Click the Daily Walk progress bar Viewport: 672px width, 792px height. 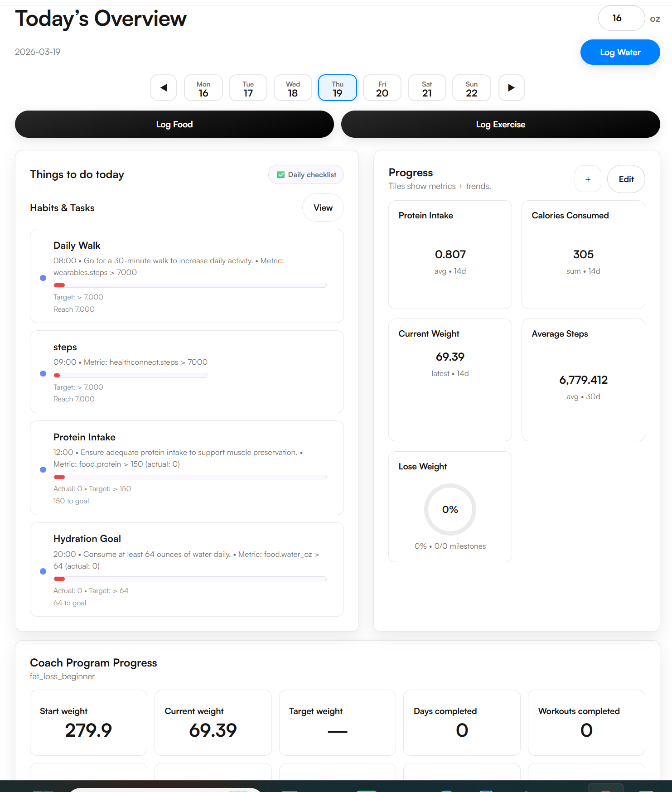pos(190,285)
